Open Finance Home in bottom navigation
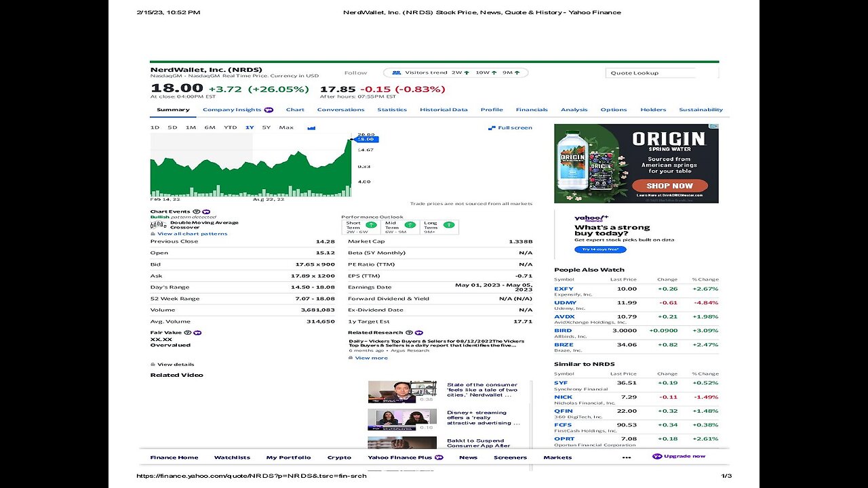The image size is (868, 488). tap(174, 457)
